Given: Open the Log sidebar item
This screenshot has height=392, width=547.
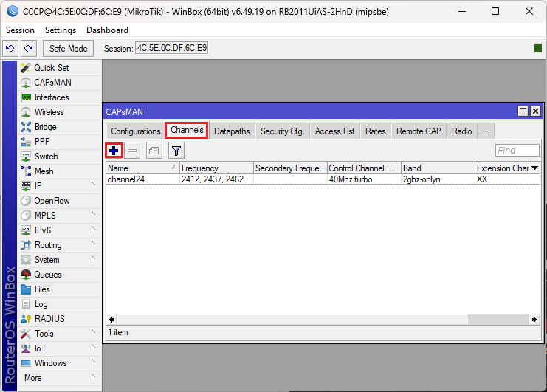Looking at the screenshot, I should pos(60,304).
